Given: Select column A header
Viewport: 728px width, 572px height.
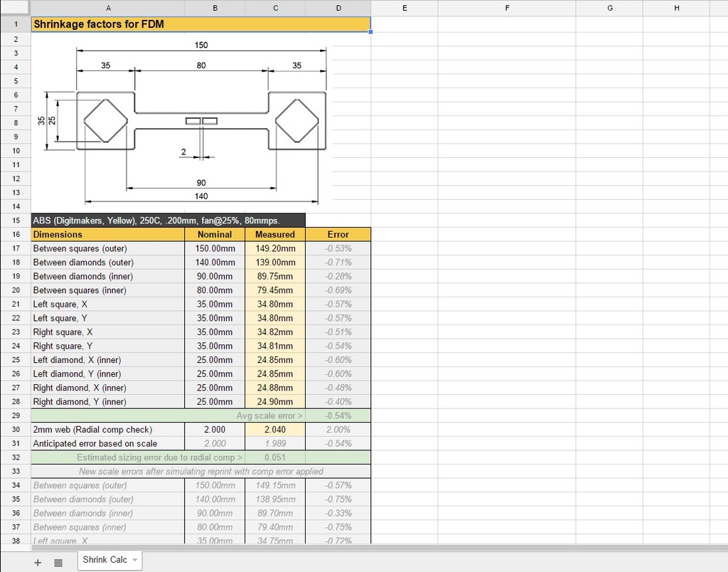Looking at the screenshot, I should click(107, 8).
